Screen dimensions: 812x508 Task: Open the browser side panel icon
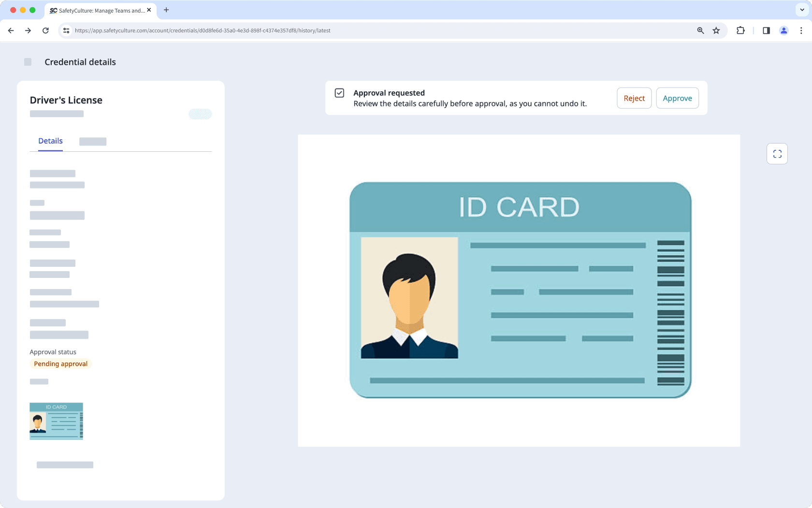pos(766,30)
